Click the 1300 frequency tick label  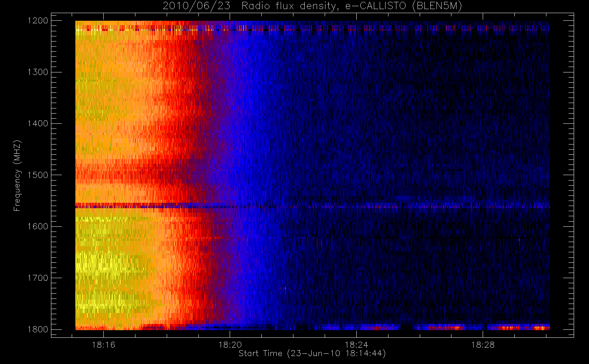[38, 72]
